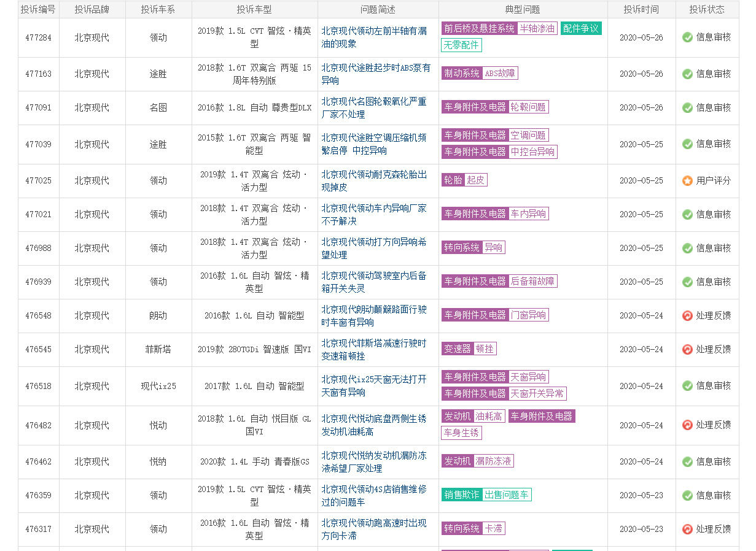The height and width of the screenshot is (551, 756).
Task: Open complaint about ix25天窗无法打开
Action: [374, 386]
